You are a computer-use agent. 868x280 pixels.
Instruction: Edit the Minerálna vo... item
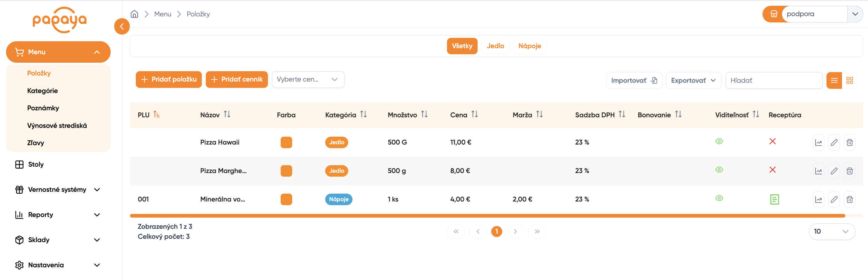tap(834, 199)
